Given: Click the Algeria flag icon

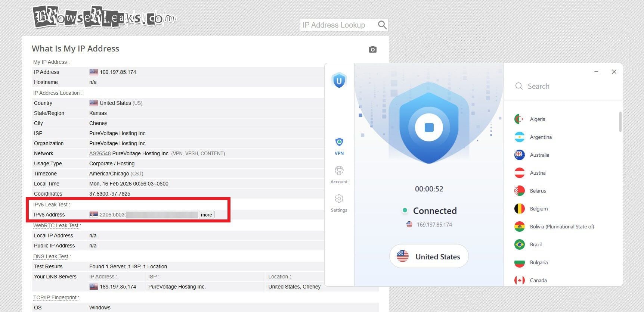Looking at the screenshot, I should coord(519,119).
